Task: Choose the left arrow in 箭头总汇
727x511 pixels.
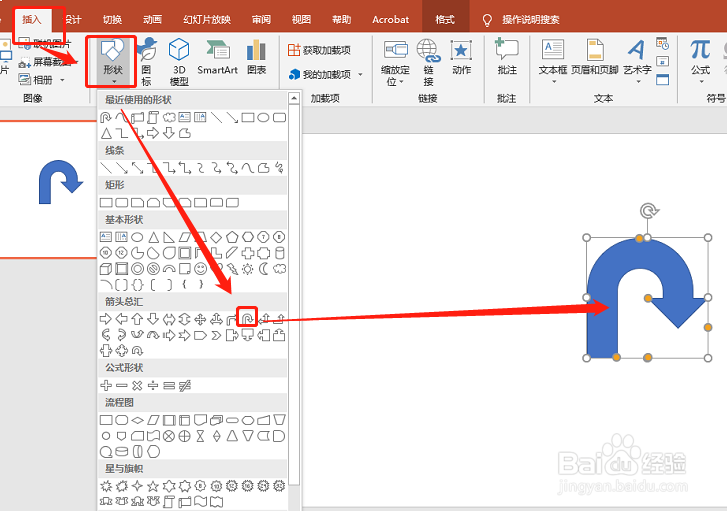Action: click(x=121, y=319)
